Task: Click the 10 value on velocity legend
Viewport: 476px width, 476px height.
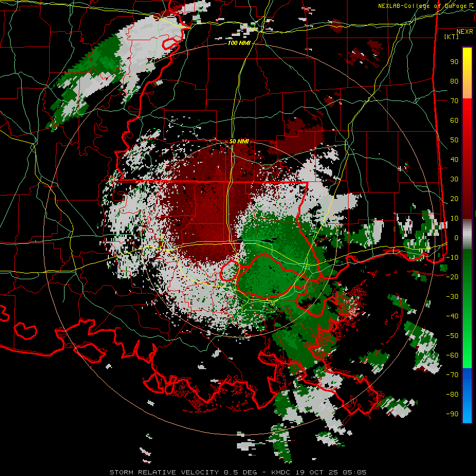Action: (x=454, y=218)
